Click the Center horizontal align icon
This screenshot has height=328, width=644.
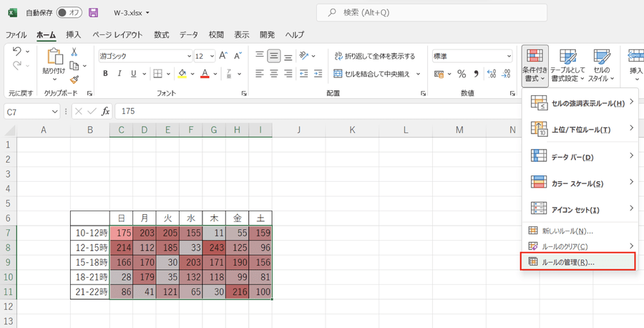pos(274,74)
